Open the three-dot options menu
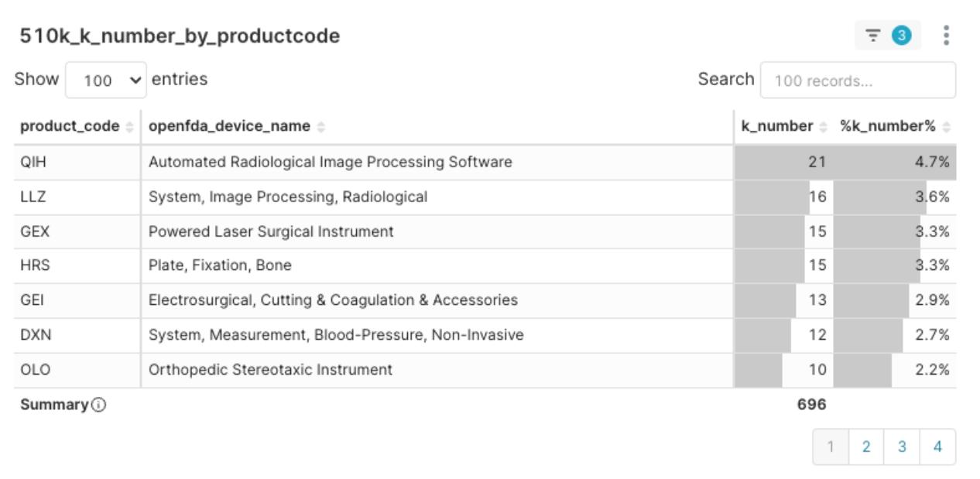Viewport: 980px width, 479px height. (x=946, y=36)
